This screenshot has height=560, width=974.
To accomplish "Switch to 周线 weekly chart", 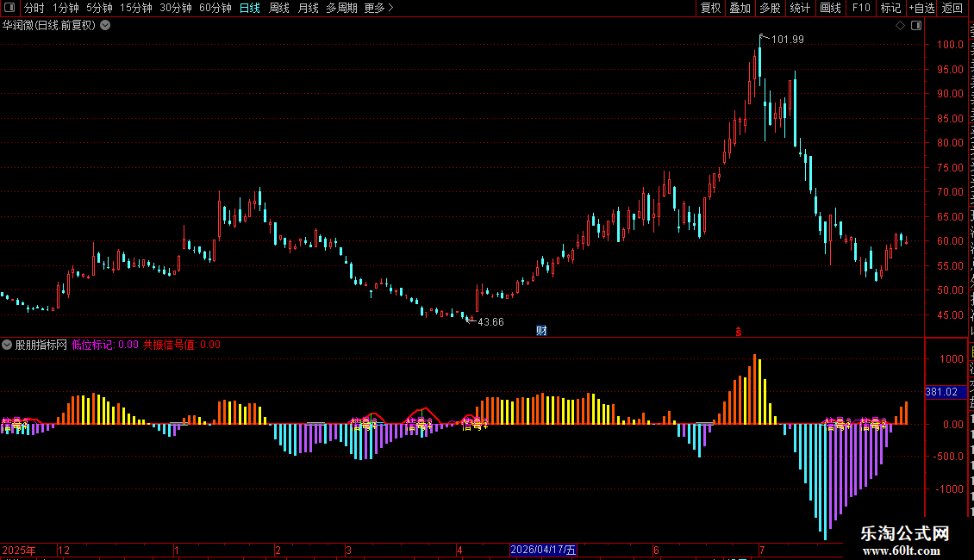I will (279, 8).
